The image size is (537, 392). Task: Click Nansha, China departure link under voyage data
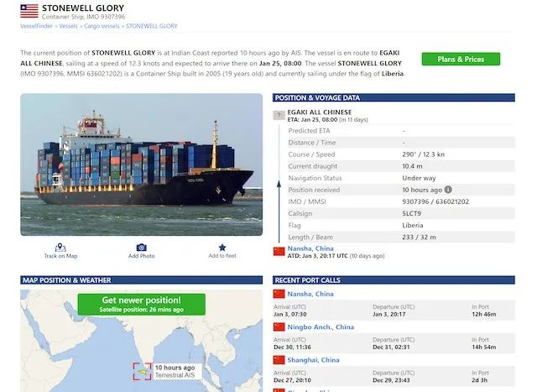[310, 248]
